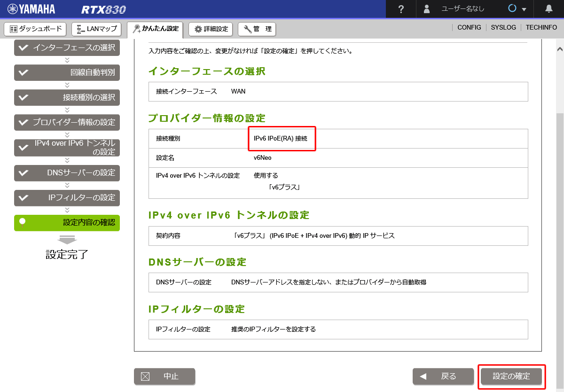
Task: Click the gear icon on 詳細設定
Action: (x=198, y=29)
